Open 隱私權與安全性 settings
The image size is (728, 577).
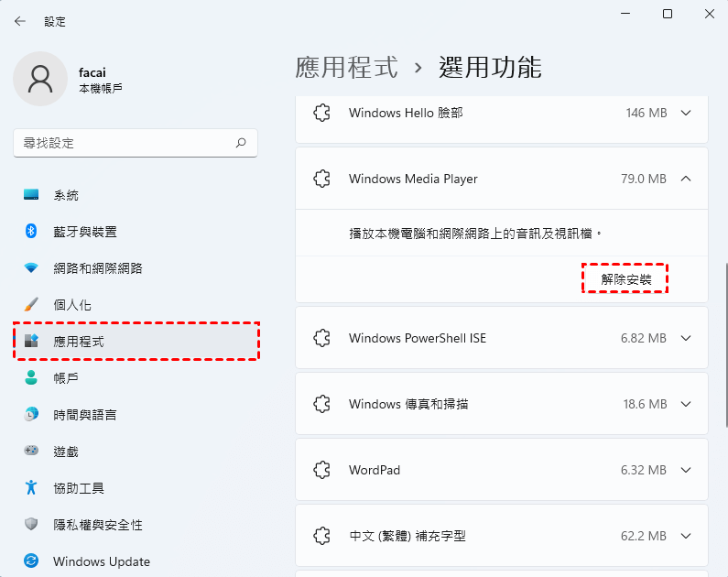tap(136, 524)
